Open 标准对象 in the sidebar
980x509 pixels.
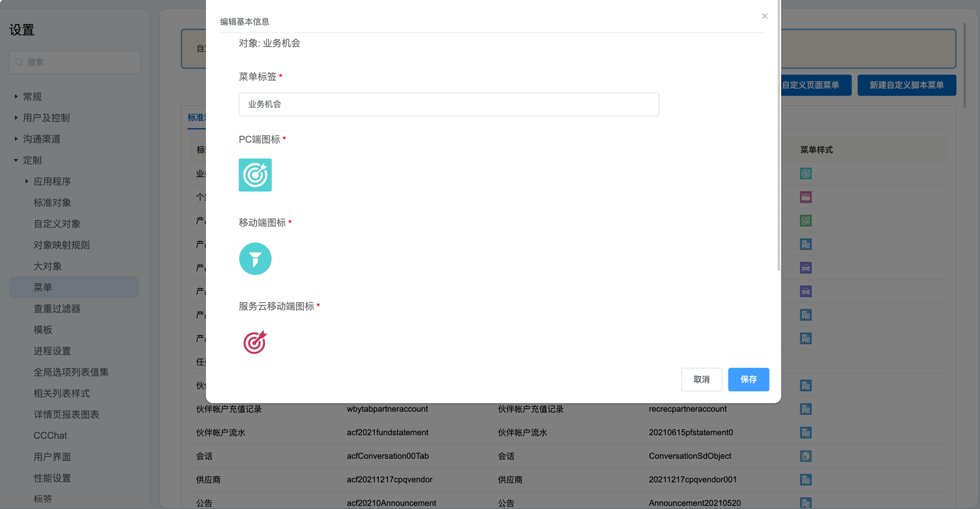point(52,203)
